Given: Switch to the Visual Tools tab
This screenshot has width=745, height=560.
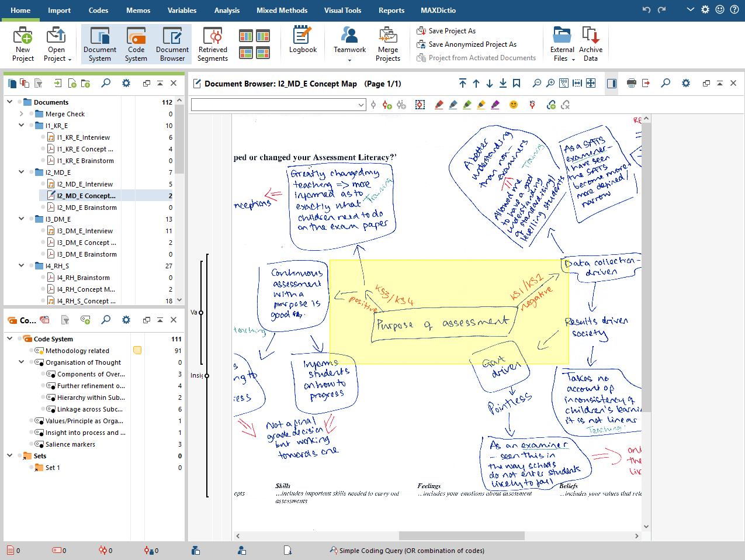Looking at the screenshot, I should point(342,11).
